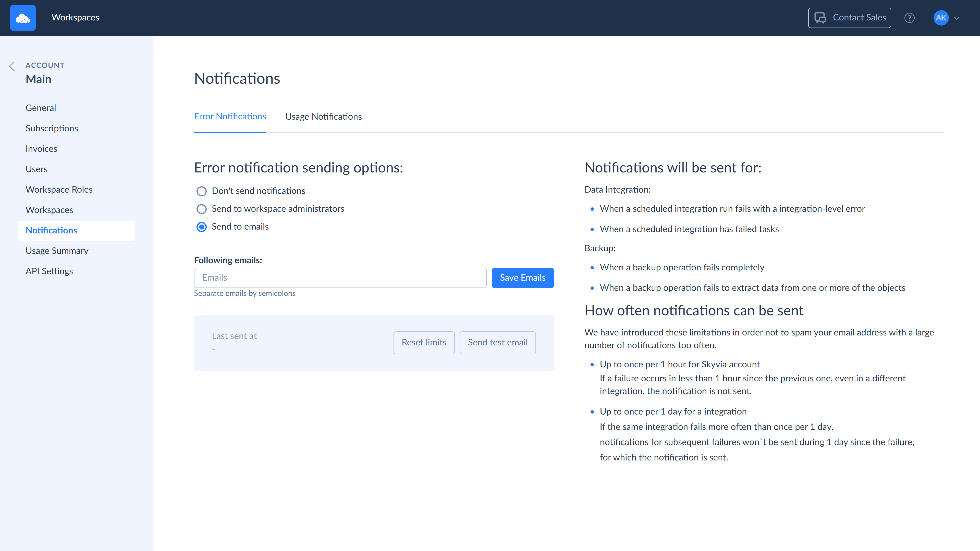Focus the Emails input field
The height and width of the screenshot is (551, 980).
coord(340,278)
